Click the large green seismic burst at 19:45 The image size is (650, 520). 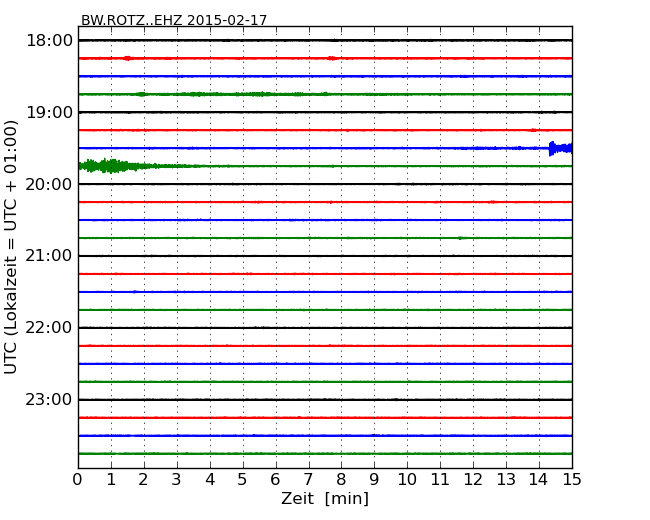click(120, 166)
